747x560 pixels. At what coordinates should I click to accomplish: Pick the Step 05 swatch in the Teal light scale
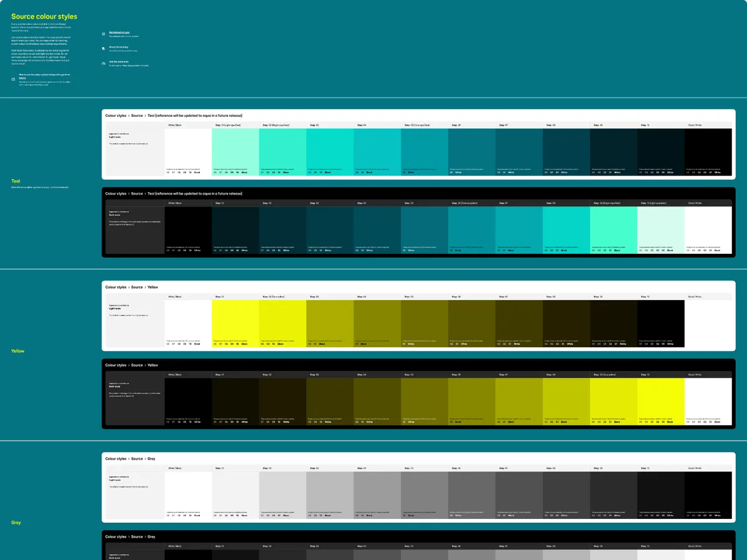coord(425,151)
